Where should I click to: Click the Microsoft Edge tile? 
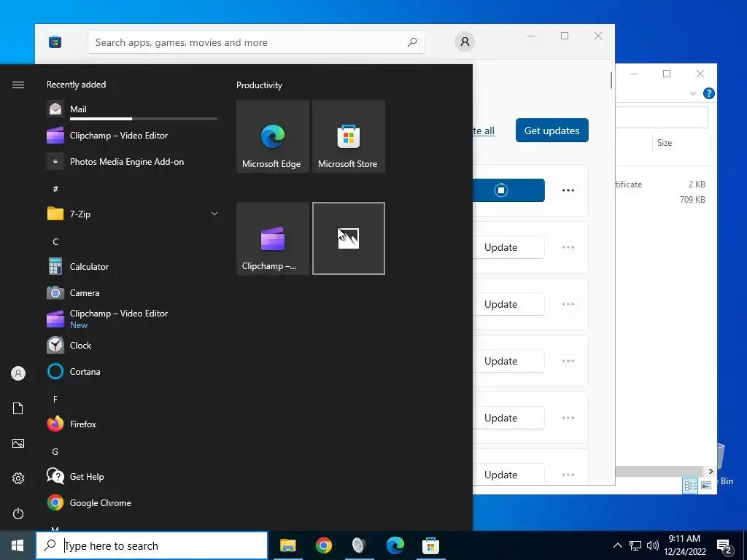pos(273,136)
